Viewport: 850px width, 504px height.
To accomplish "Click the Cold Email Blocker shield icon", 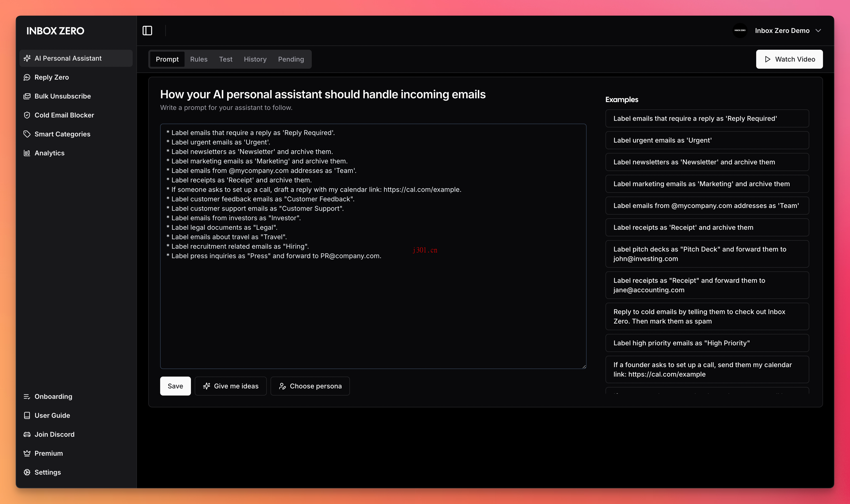I will (27, 115).
